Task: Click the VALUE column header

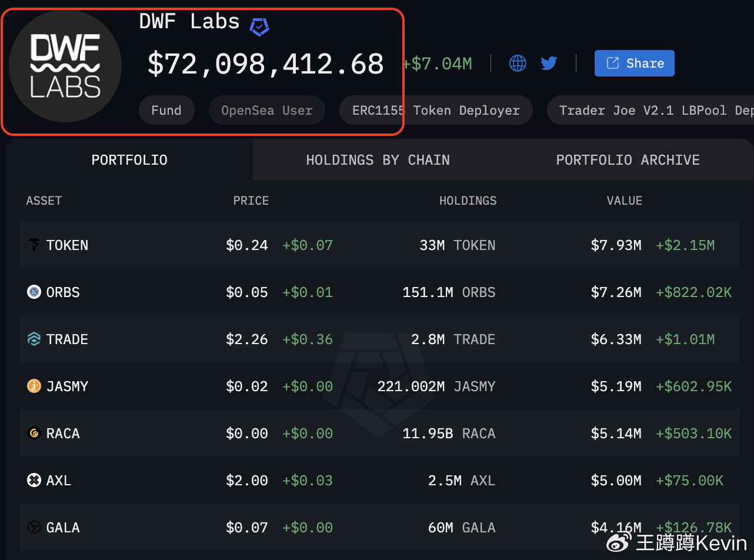Action: click(624, 201)
